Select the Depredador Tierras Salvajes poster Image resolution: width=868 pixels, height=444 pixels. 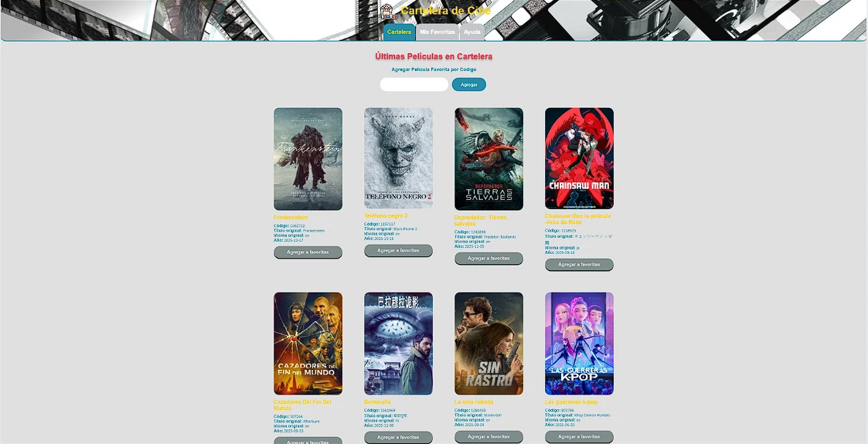488,159
